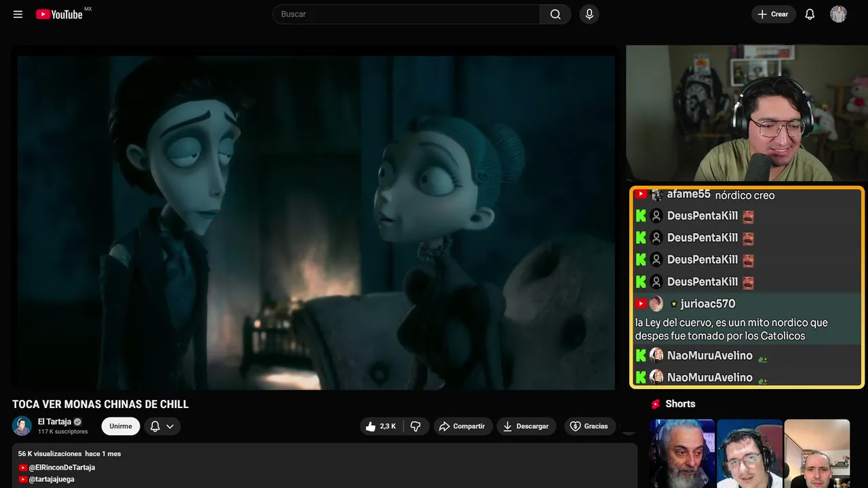This screenshot has width=868, height=488.
Task: Go to YouTube home via the logo
Action: pyautogui.click(x=60, y=14)
